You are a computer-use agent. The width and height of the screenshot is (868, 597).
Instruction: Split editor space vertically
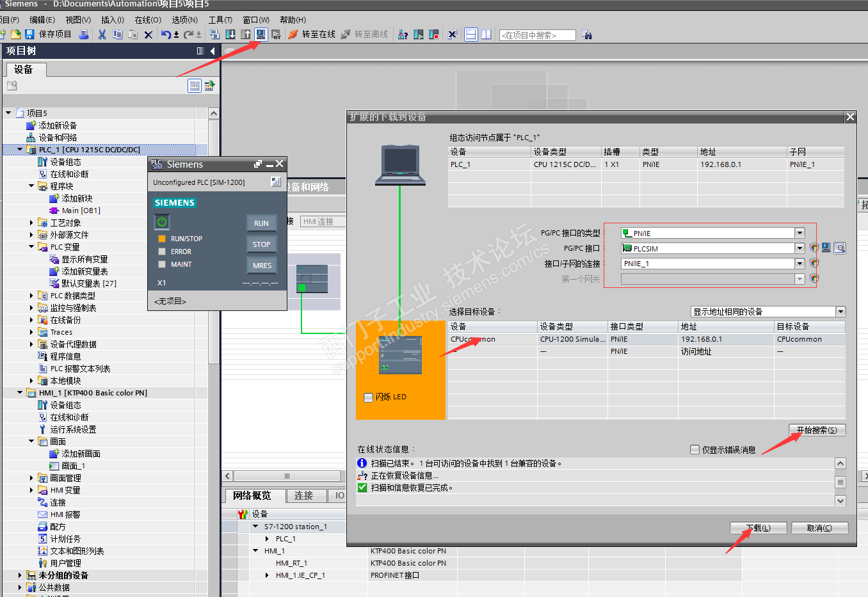[486, 35]
